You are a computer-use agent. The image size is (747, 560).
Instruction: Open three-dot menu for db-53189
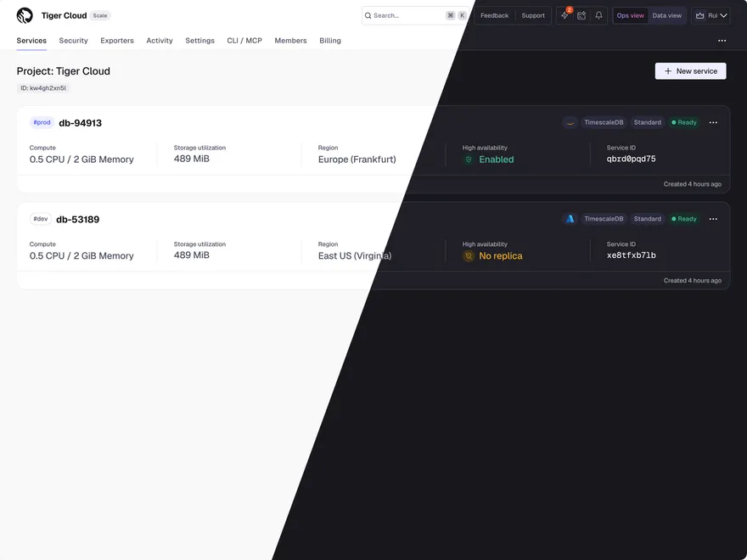(x=713, y=219)
